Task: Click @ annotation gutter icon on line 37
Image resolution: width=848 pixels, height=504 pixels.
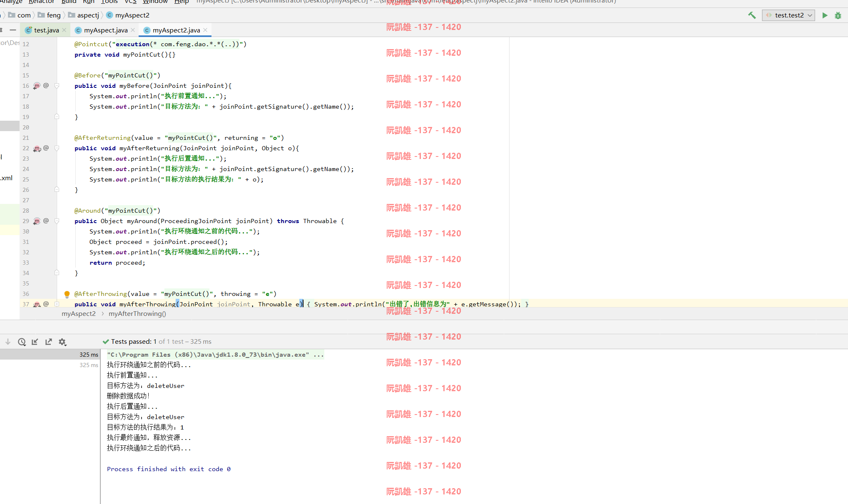Action: [46, 304]
